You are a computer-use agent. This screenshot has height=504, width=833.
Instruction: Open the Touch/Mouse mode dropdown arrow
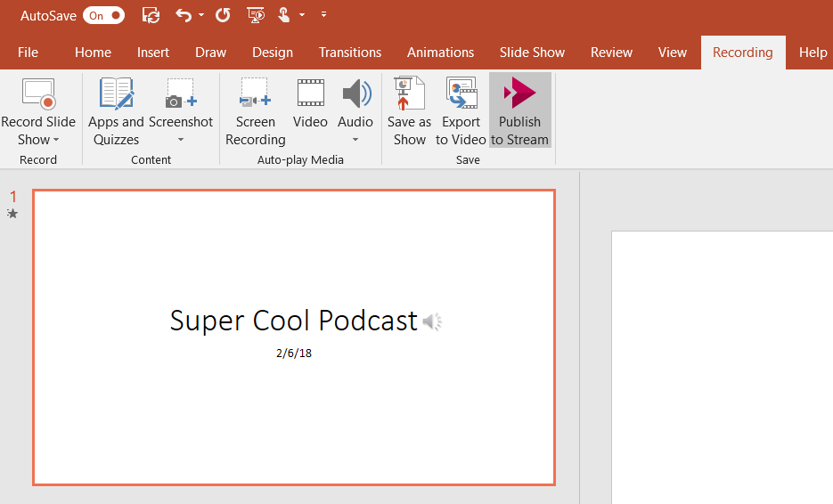[302, 15]
